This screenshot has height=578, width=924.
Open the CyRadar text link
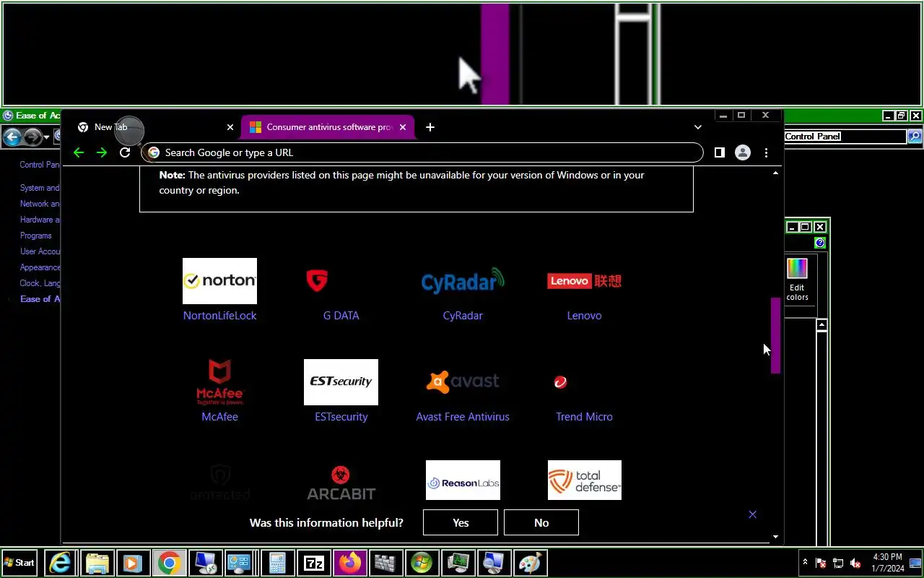point(463,316)
